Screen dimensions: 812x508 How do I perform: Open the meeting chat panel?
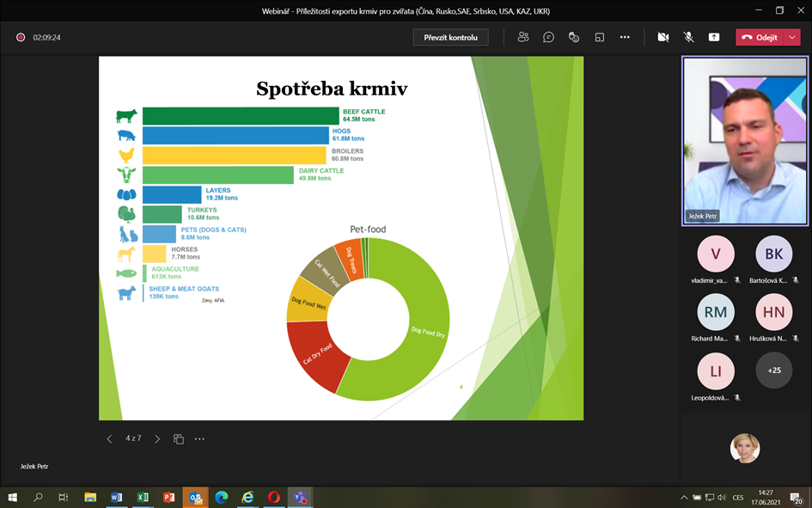coord(548,37)
